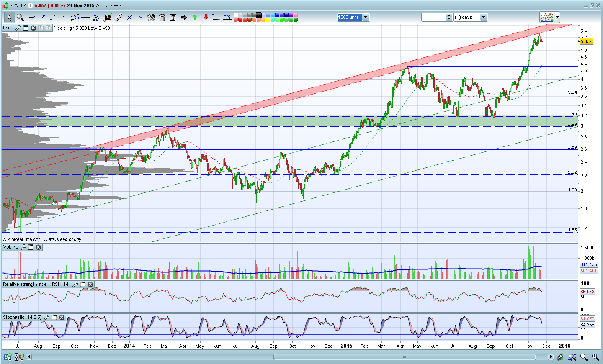Screen dimensions: 603x364
Task: Select the magnifying glass zoom tool
Action: pyautogui.click(x=20, y=17)
